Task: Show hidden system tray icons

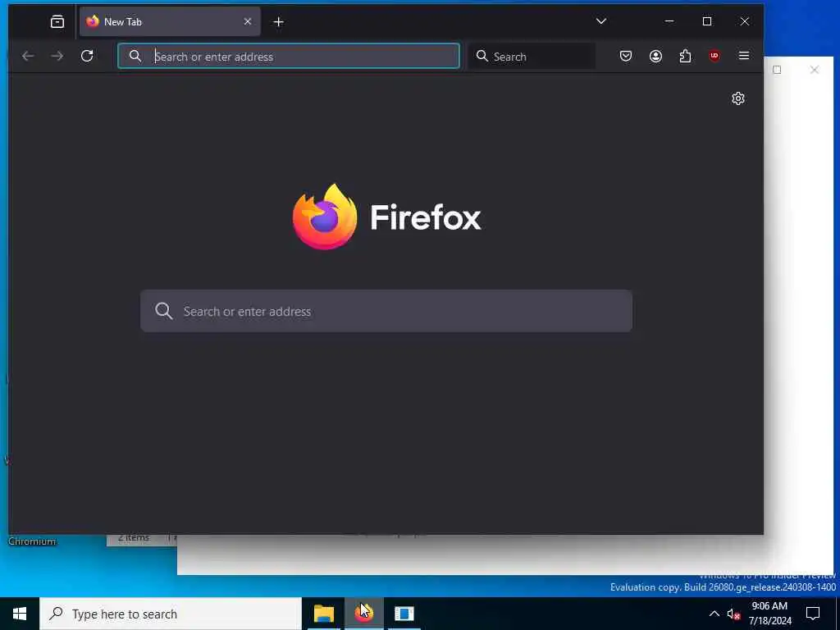Action: (x=714, y=614)
